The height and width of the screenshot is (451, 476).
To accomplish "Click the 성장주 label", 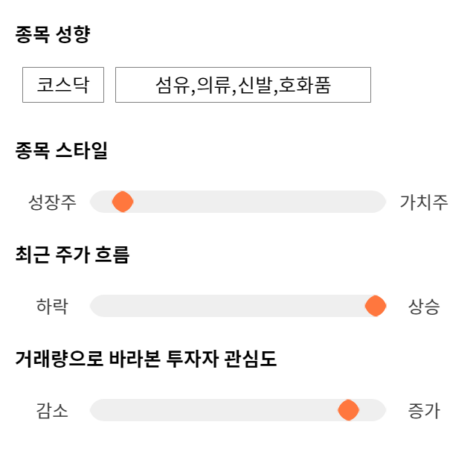I will point(52,202).
